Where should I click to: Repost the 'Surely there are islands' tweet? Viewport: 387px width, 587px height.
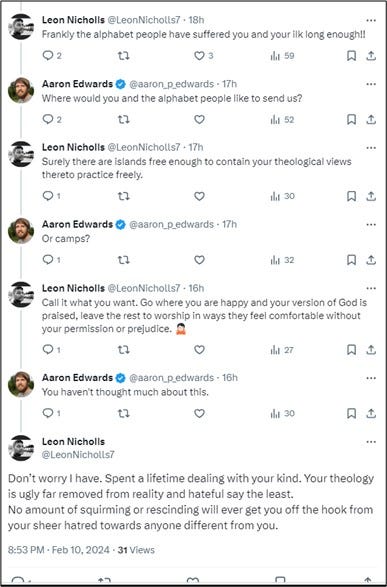pos(124,196)
